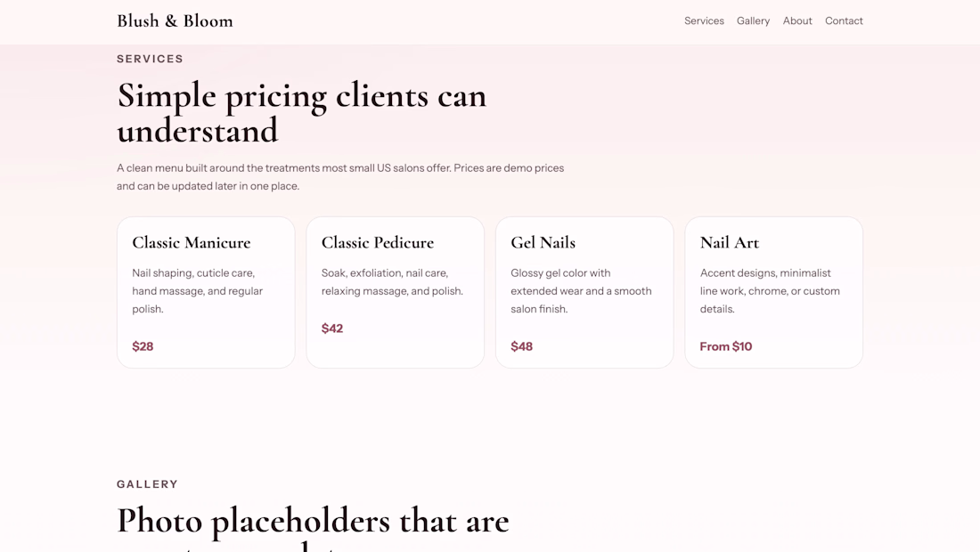Click the $28 manicure price
This screenshot has width=980, height=552.
[x=143, y=346]
